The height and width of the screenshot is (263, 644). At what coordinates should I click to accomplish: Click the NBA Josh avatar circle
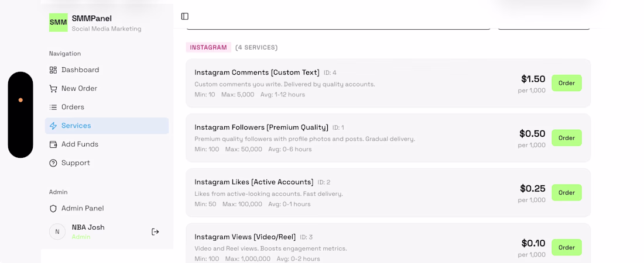57,232
